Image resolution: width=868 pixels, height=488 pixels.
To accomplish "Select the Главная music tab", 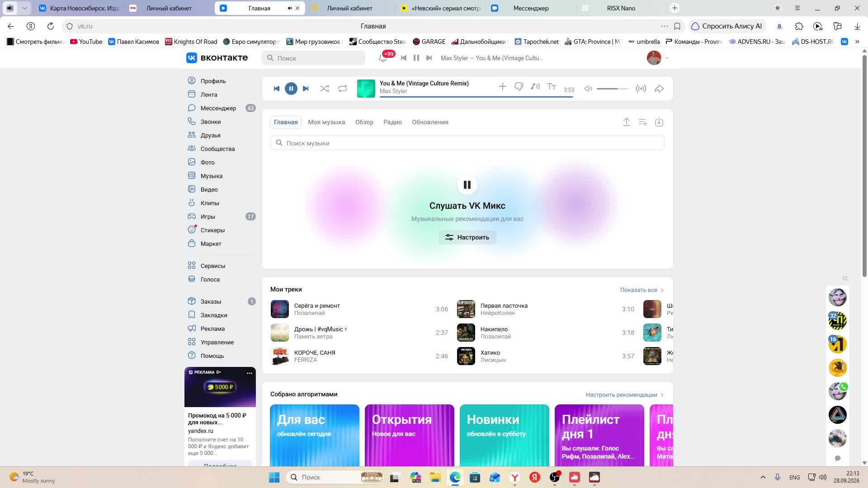I will [286, 122].
